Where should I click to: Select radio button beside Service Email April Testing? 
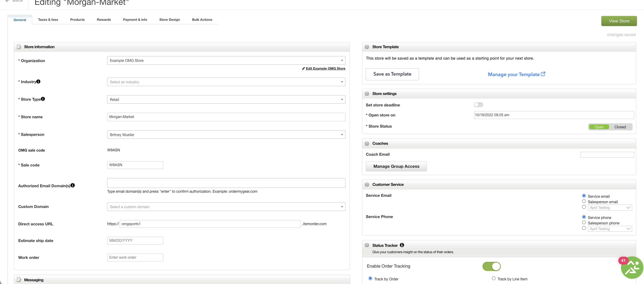[584, 207]
